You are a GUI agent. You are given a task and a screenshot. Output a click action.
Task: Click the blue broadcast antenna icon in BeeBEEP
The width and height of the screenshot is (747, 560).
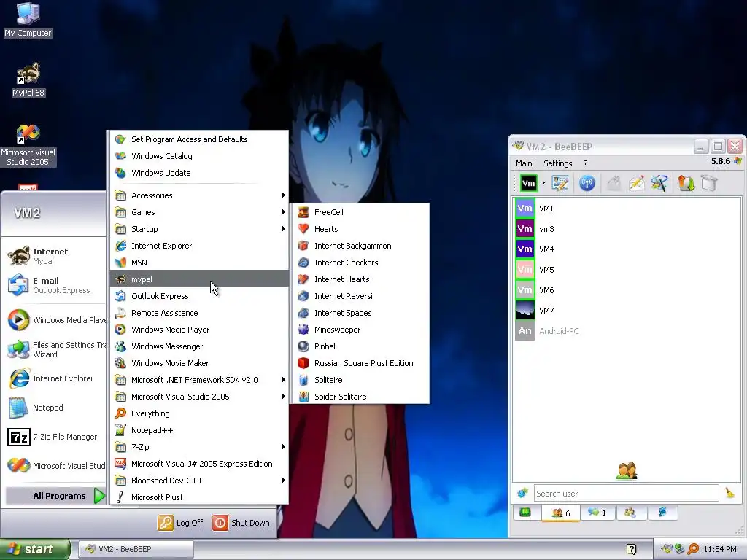(x=587, y=183)
